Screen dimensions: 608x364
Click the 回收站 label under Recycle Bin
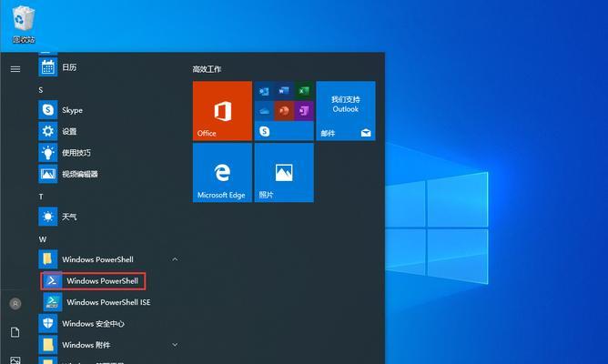24,39
